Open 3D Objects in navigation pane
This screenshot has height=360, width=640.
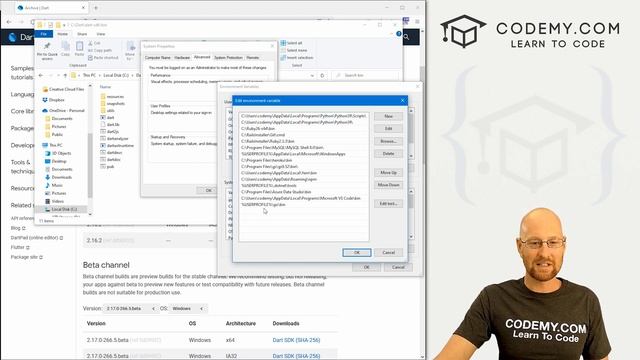[58, 153]
